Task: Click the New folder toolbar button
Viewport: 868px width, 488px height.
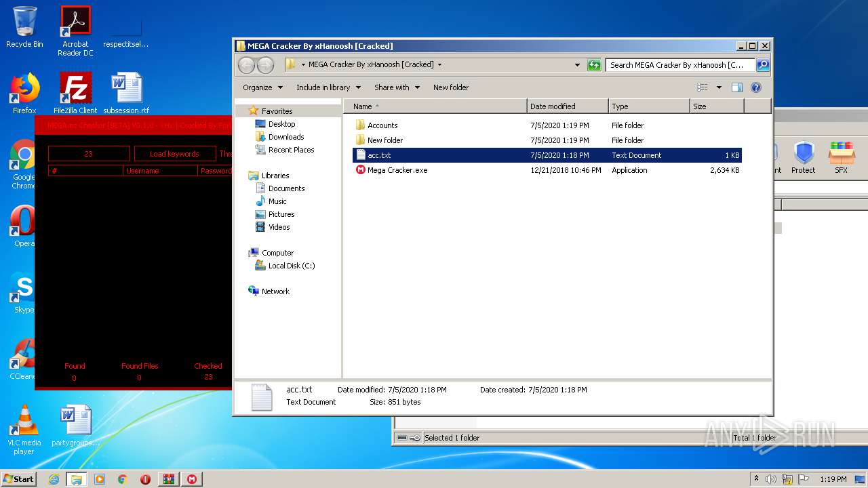Action: [x=451, y=87]
